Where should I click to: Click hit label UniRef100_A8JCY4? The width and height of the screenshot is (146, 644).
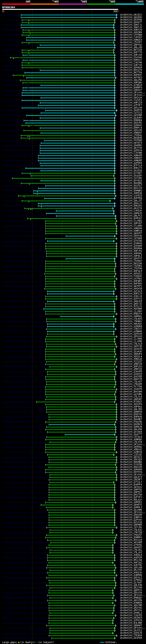[x=131, y=208]
